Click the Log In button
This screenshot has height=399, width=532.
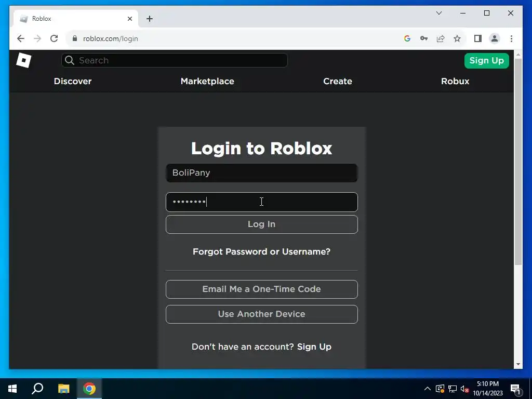tap(262, 224)
